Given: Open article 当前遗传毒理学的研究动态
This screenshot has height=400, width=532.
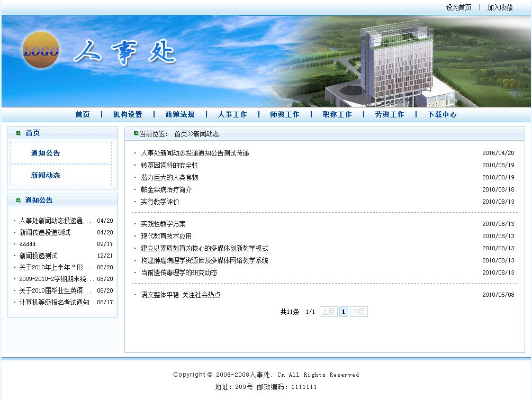Looking at the screenshot, I should pyautogui.click(x=179, y=273).
